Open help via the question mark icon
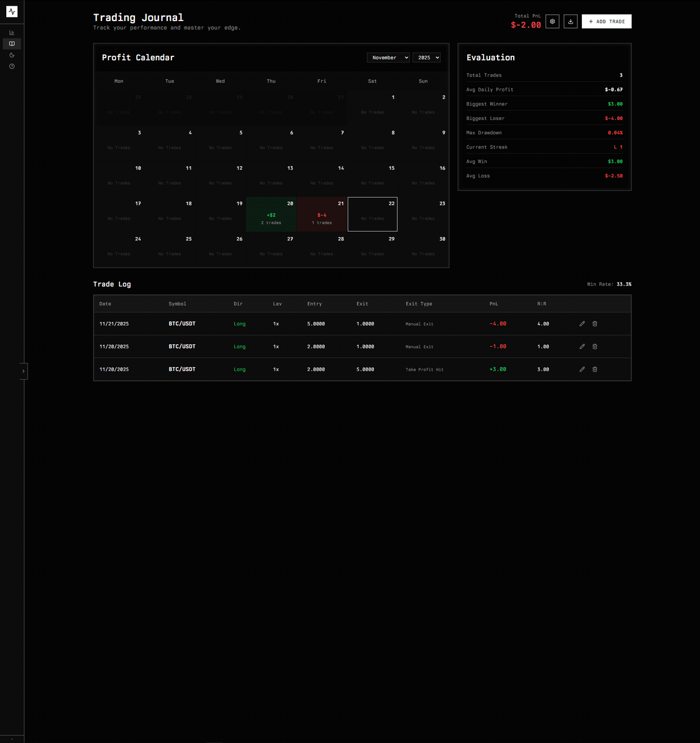The image size is (700, 743). pos(12,66)
